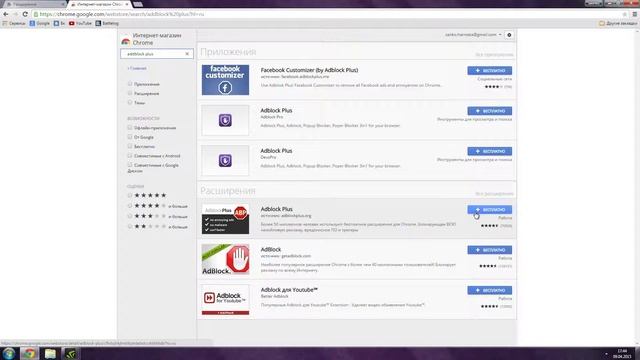
Task: Click the Главная home link in the sidebar
Action: [137, 68]
